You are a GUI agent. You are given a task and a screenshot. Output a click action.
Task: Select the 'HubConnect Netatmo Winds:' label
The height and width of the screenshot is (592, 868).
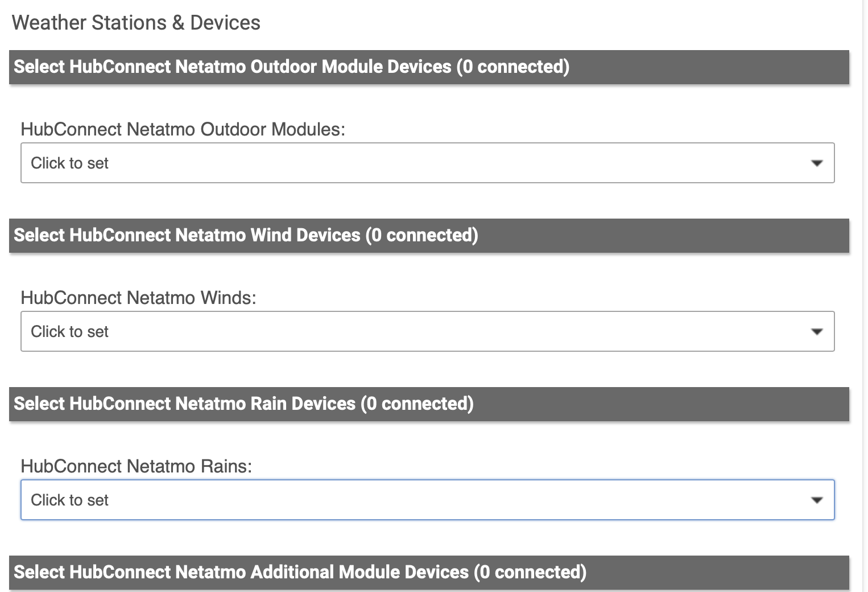[138, 298]
